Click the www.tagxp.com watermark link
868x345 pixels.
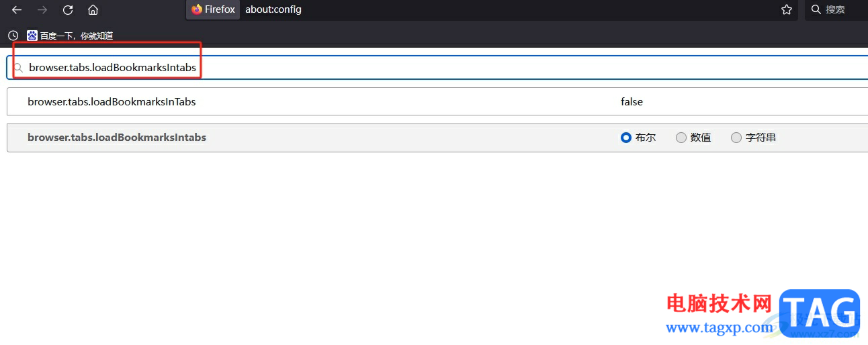pyautogui.click(x=719, y=328)
